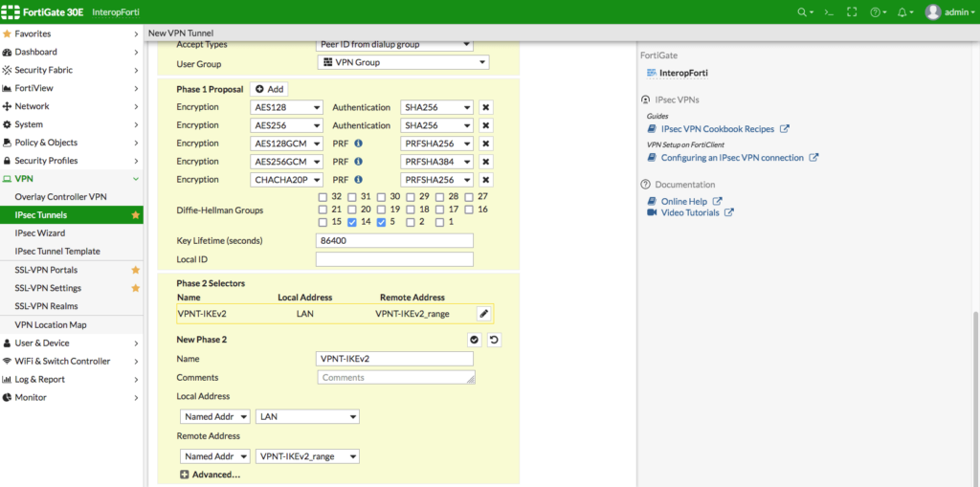
Task: Click the SSL-VPN Portals favorite star
Action: [x=135, y=270]
